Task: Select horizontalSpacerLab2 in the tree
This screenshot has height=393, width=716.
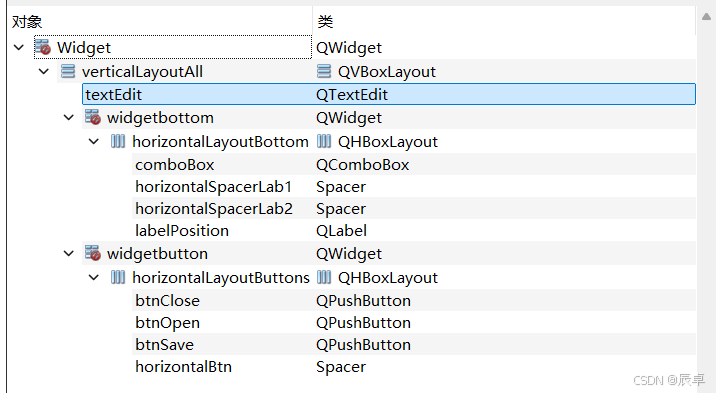Action: coord(214,209)
